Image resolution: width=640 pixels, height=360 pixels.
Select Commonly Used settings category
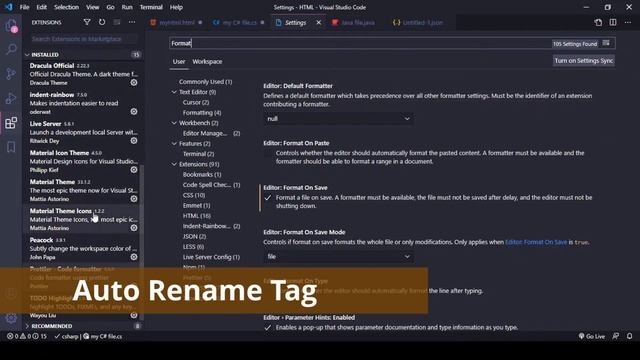pos(205,82)
